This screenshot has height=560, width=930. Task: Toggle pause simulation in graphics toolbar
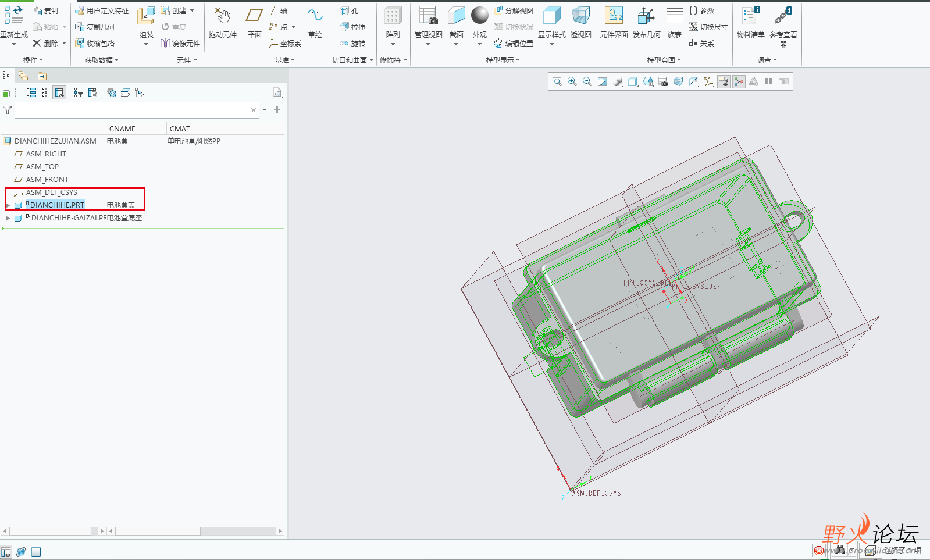point(769,81)
